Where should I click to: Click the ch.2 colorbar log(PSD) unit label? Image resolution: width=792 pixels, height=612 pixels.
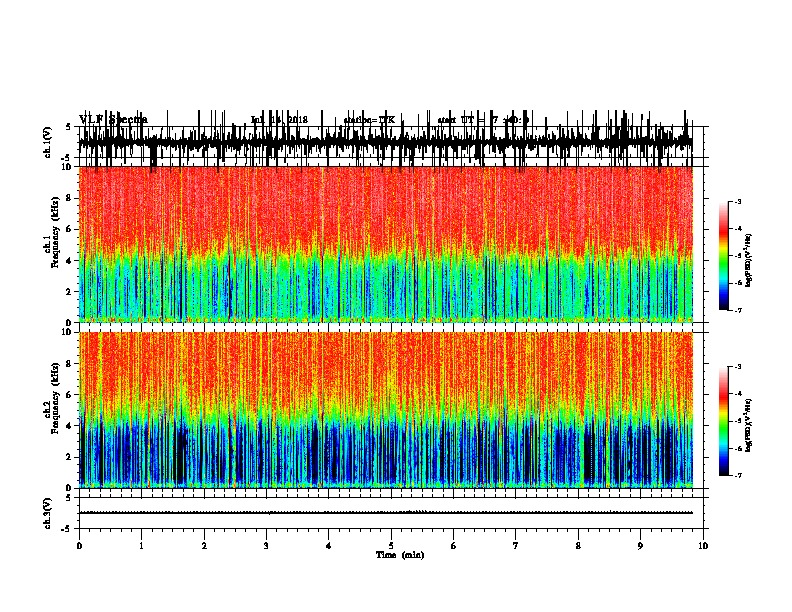tap(749, 425)
